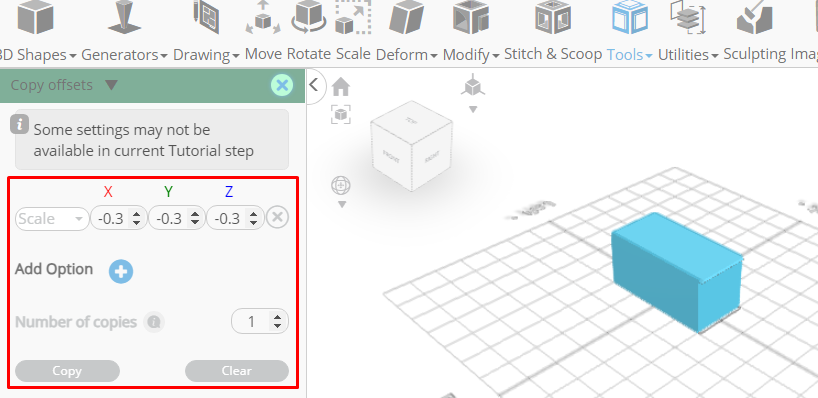Click the Clear button
This screenshot has height=398, width=818.
click(237, 371)
